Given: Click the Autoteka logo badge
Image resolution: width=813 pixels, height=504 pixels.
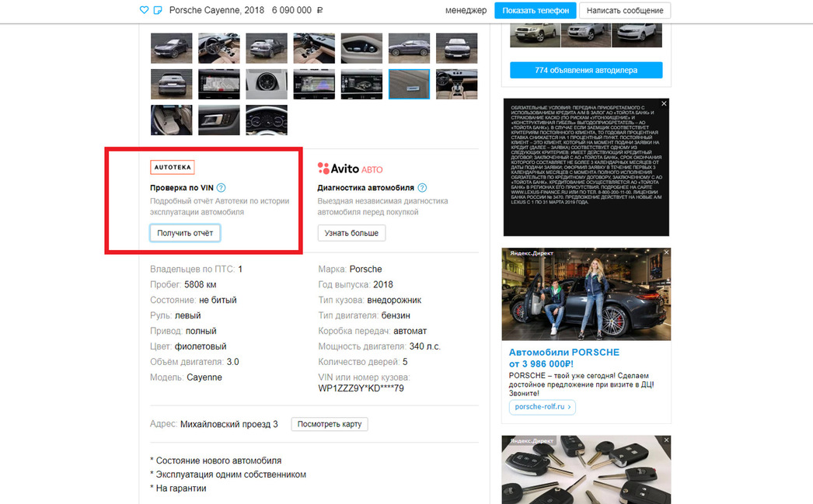Looking at the screenshot, I should click(172, 167).
